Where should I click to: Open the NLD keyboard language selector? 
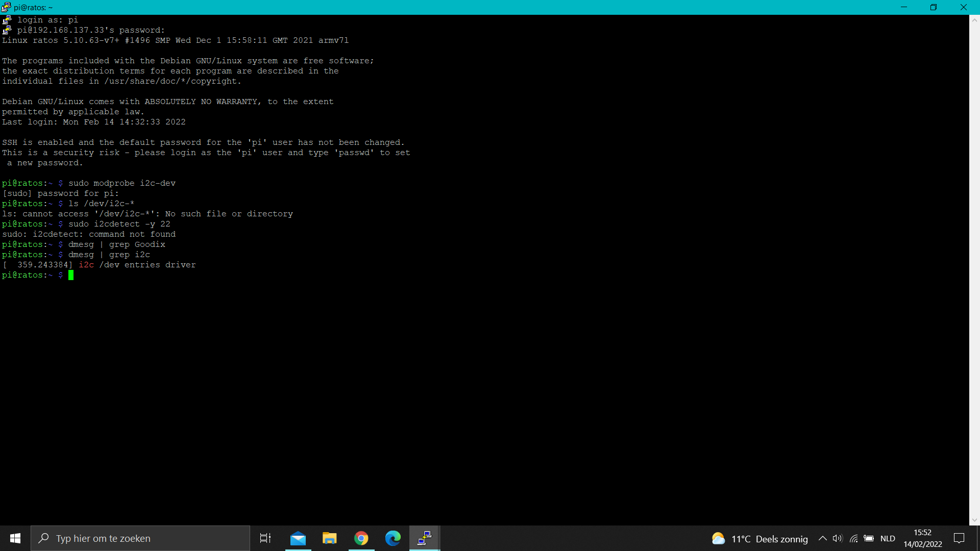(888, 538)
